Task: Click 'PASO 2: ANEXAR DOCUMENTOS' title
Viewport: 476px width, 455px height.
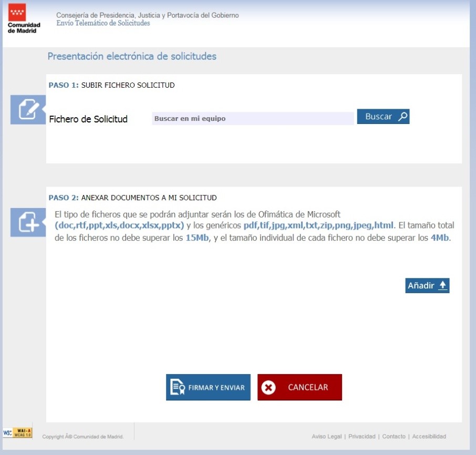Action: point(133,198)
